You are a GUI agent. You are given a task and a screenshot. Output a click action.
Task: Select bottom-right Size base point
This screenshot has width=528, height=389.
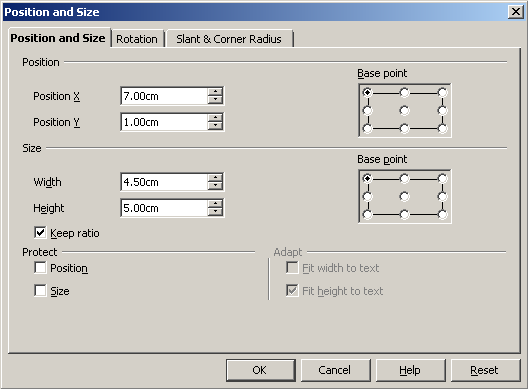pyautogui.click(x=442, y=214)
